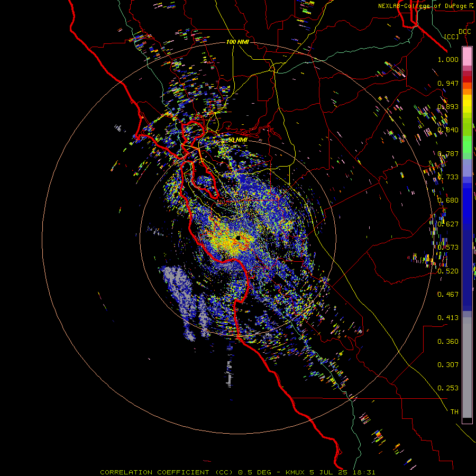476x476 pixels.
Task: Click the pink segment of the color bar
Action: [x=467, y=57]
